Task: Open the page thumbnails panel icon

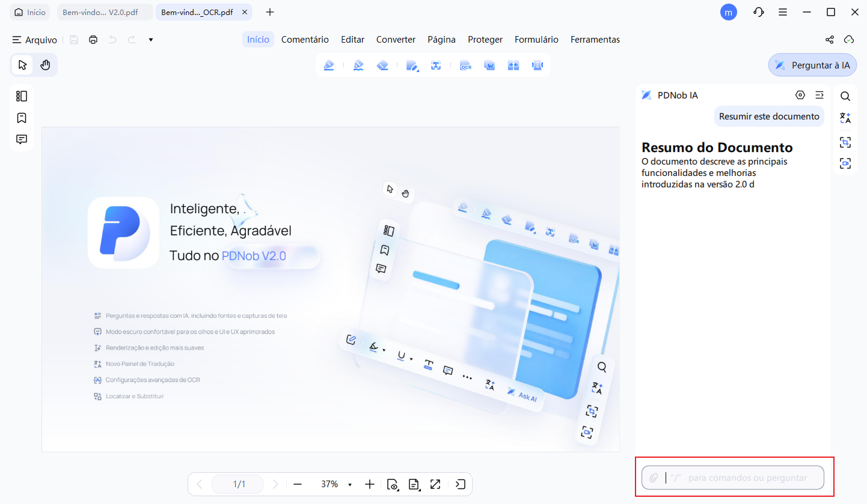Action: tap(22, 96)
